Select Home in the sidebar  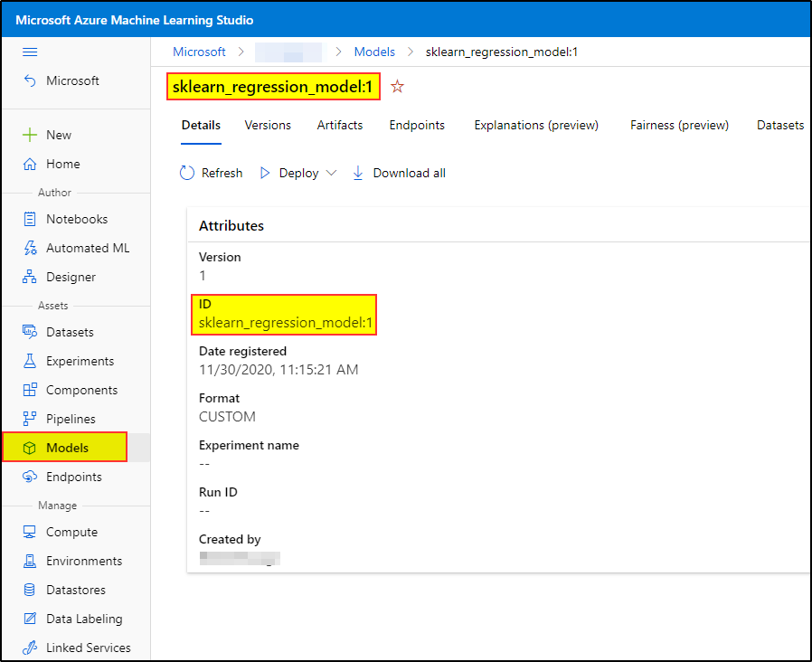point(63,165)
